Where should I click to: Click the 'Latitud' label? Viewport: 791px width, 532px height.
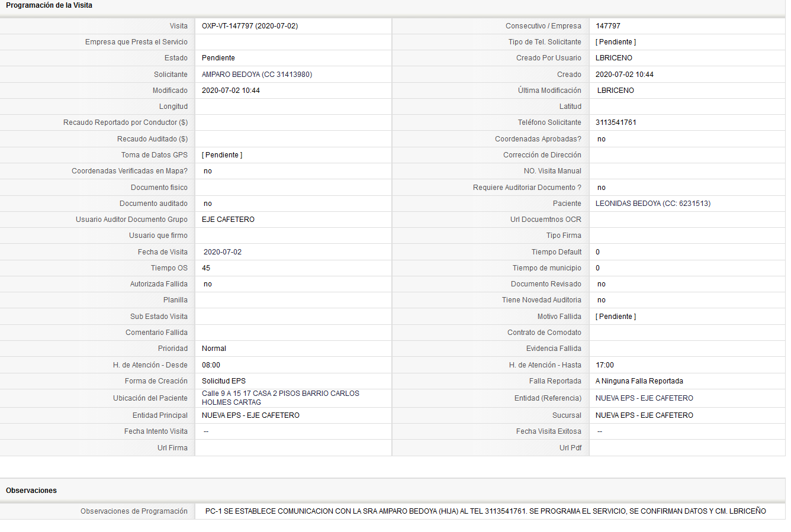pos(570,107)
